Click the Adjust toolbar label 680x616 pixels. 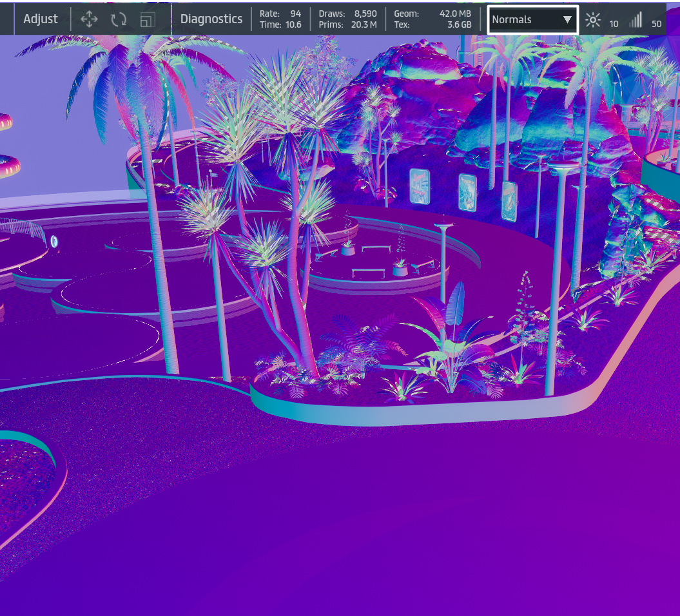[x=41, y=19]
